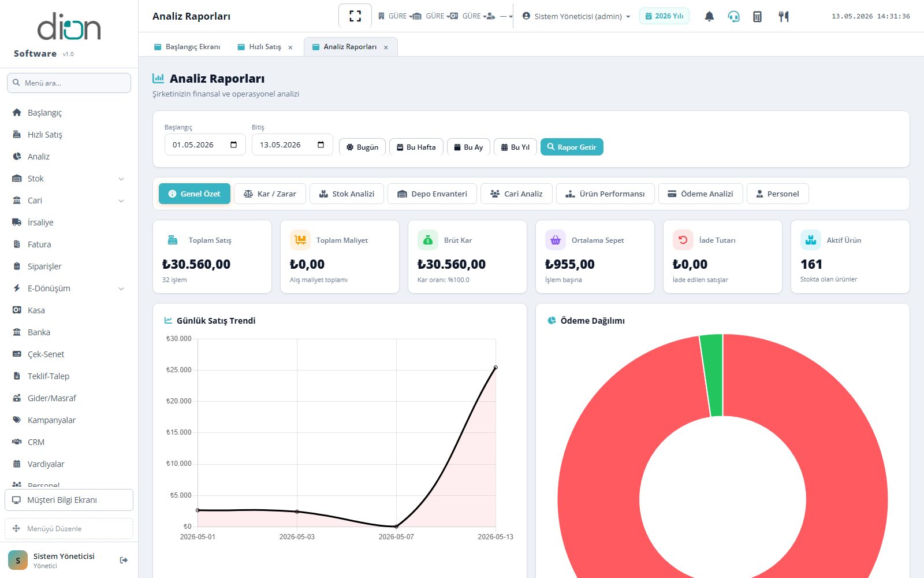Open Sistem Yöneticisi (admin) user dropdown
Viewport: 924px width, 578px height.
pyautogui.click(x=576, y=16)
